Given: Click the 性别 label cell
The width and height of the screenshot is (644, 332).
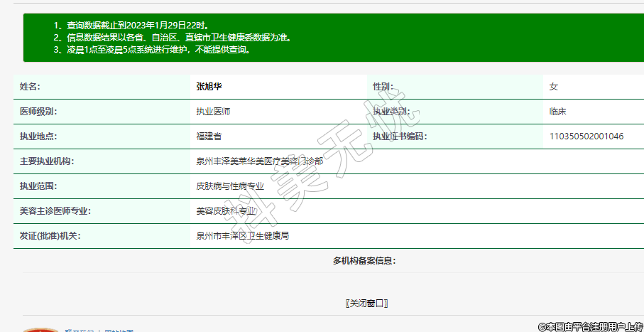Looking at the screenshot, I should (x=383, y=87).
